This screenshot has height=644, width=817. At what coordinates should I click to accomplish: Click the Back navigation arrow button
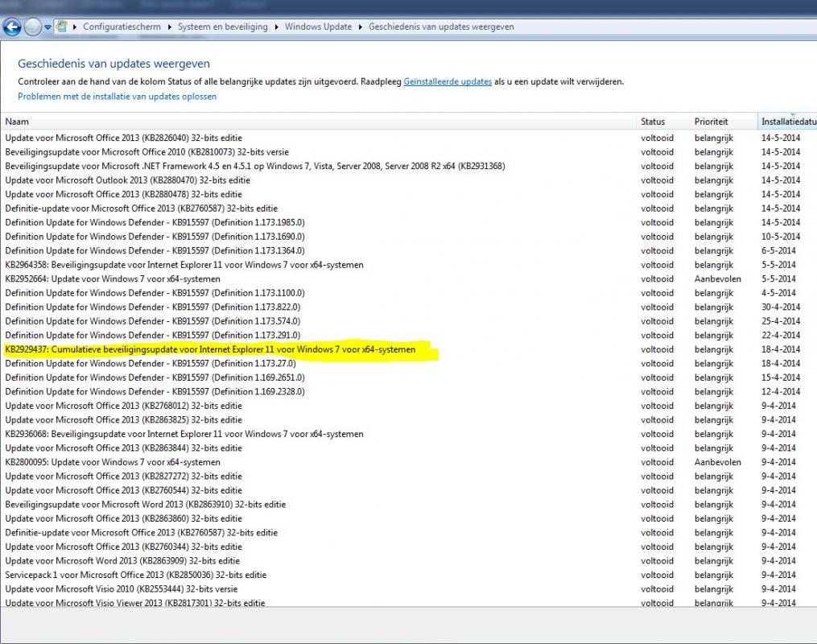[x=12, y=27]
